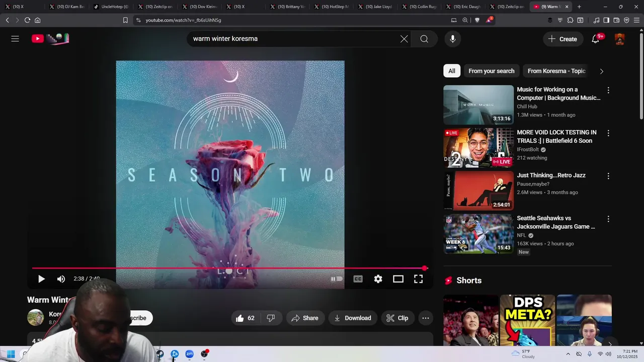644x362 pixels.
Task: Open Seattle Seahawks vs Jaguars title
Action: coord(556,222)
